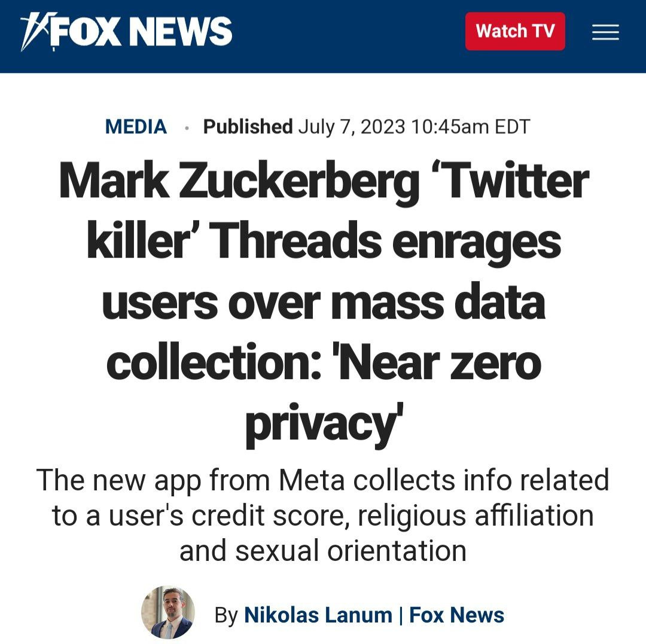Viewport: 646px width, 644px height.
Task: Click 'sexual orientation' in the subheadline
Action: pyautogui.click(x=323, y=550)
